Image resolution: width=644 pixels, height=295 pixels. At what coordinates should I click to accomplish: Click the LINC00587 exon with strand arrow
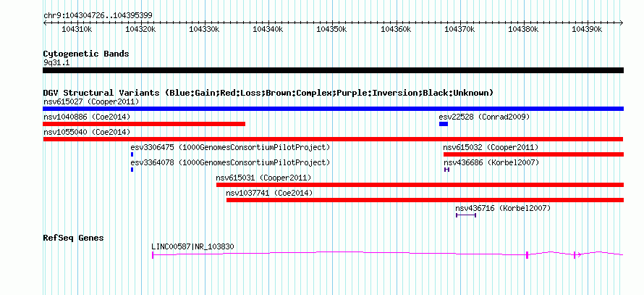click(575, 255)
